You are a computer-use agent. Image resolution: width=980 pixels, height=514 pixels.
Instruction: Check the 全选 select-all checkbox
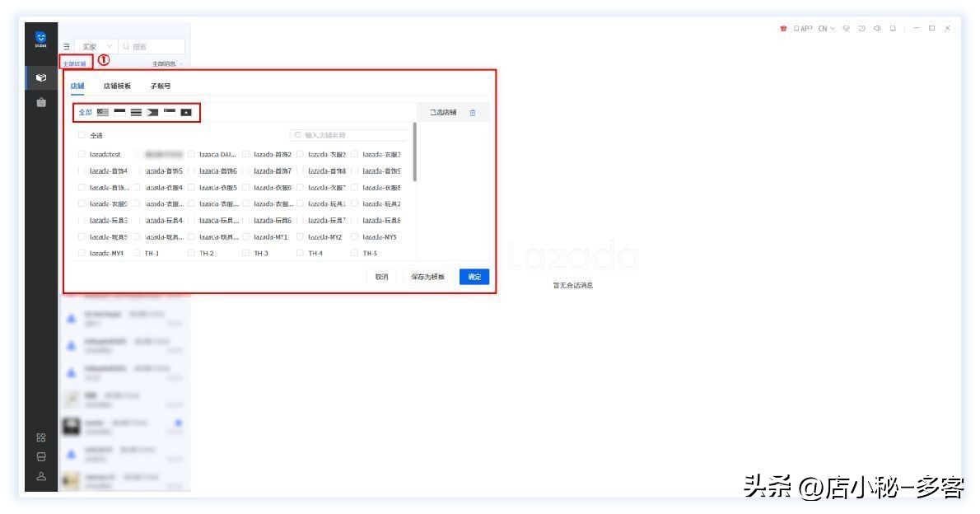(82, 135)
